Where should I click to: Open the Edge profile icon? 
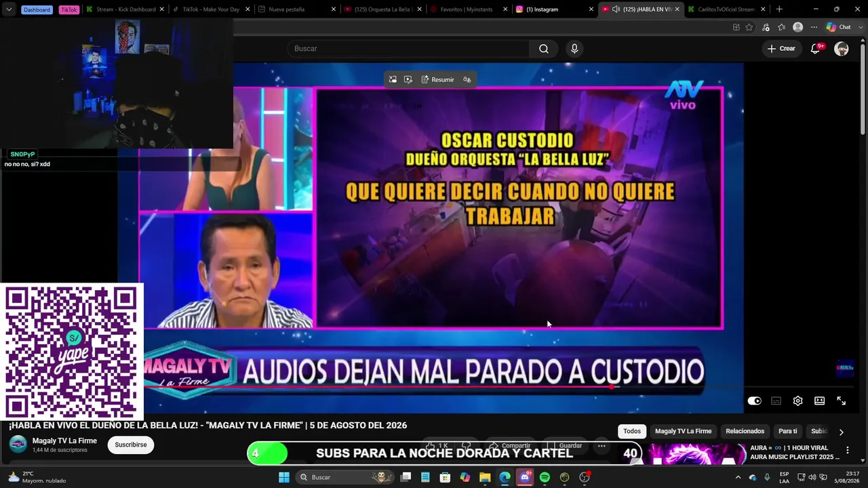point(798,27)
